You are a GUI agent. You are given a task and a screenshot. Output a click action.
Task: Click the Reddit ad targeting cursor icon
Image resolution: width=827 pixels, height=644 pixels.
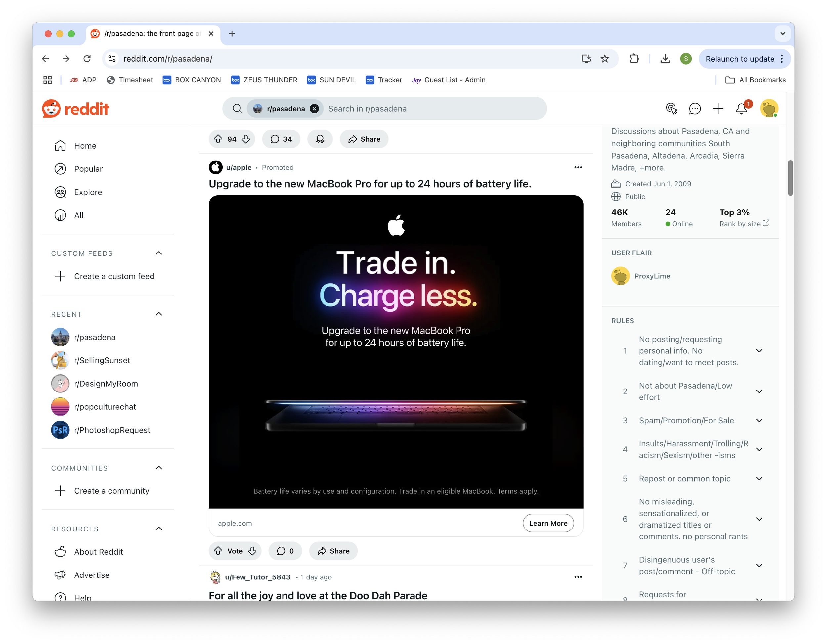point(672,109)
